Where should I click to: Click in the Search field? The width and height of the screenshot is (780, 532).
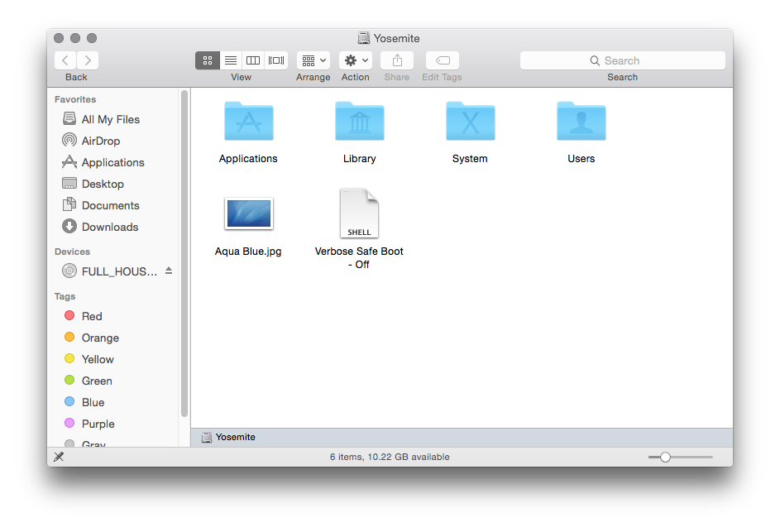(x=622, y=60)
